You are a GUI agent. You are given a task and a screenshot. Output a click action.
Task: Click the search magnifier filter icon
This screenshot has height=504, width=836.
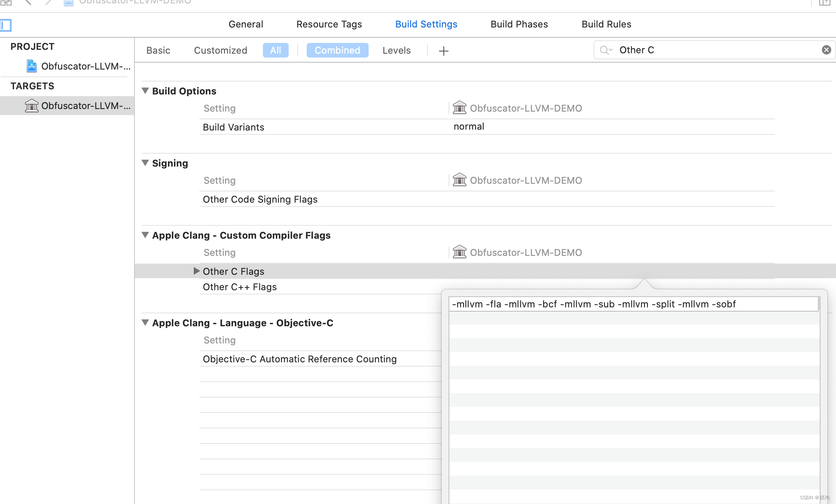[x=606, y=50]
